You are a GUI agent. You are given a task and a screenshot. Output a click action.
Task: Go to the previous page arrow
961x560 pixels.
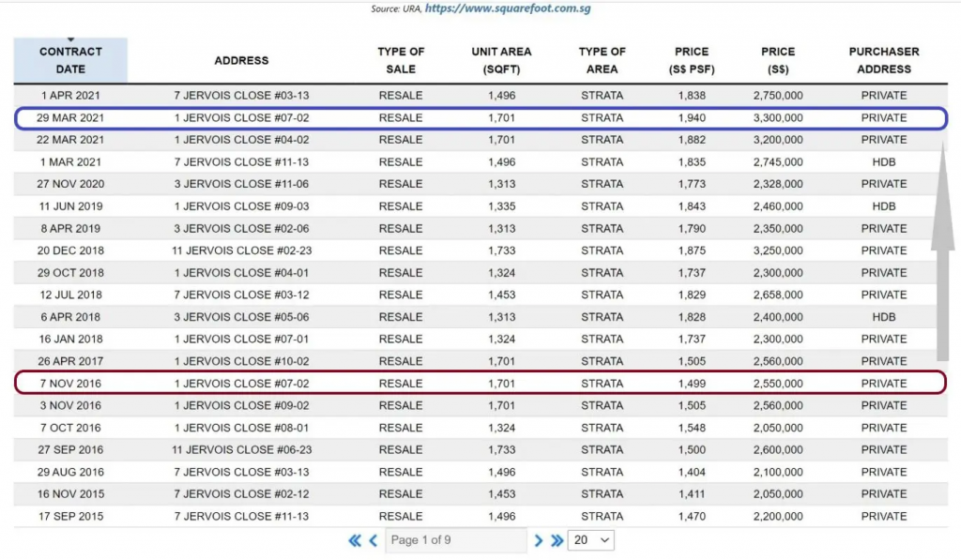(x=373, y=540)
